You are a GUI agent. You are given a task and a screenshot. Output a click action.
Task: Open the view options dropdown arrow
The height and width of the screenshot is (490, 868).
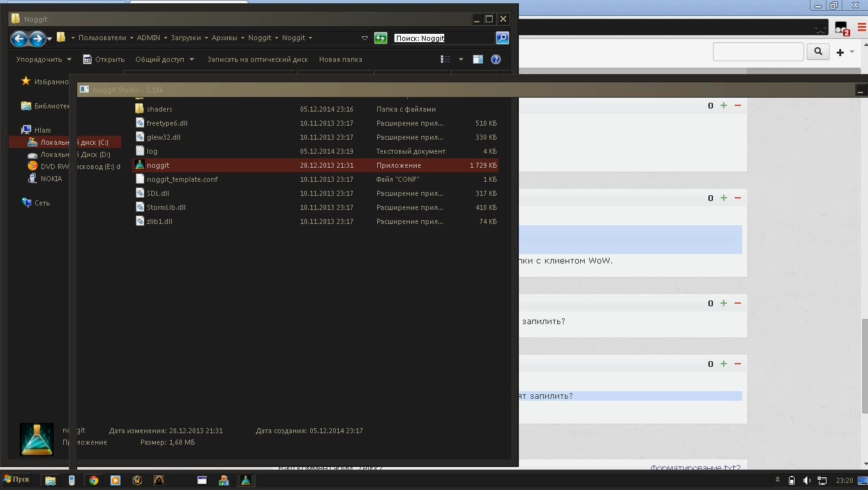461,59
